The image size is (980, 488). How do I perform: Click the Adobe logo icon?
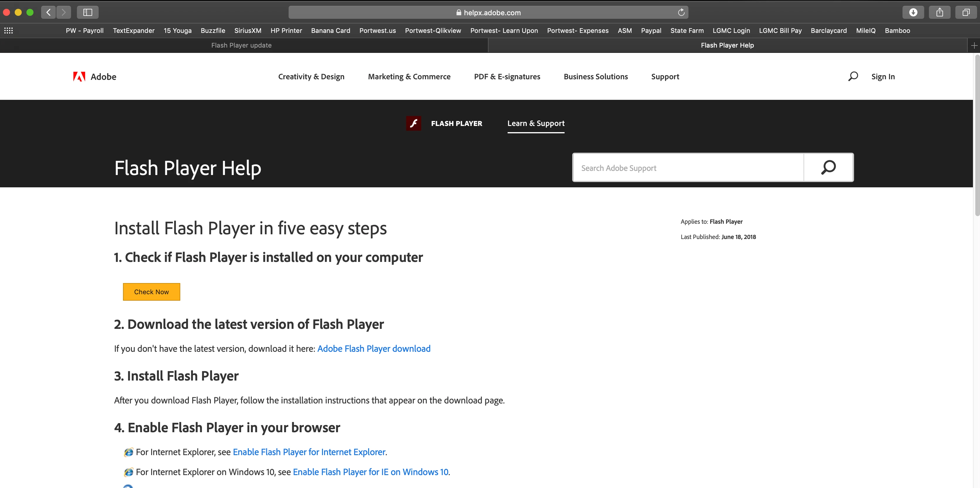79,77
